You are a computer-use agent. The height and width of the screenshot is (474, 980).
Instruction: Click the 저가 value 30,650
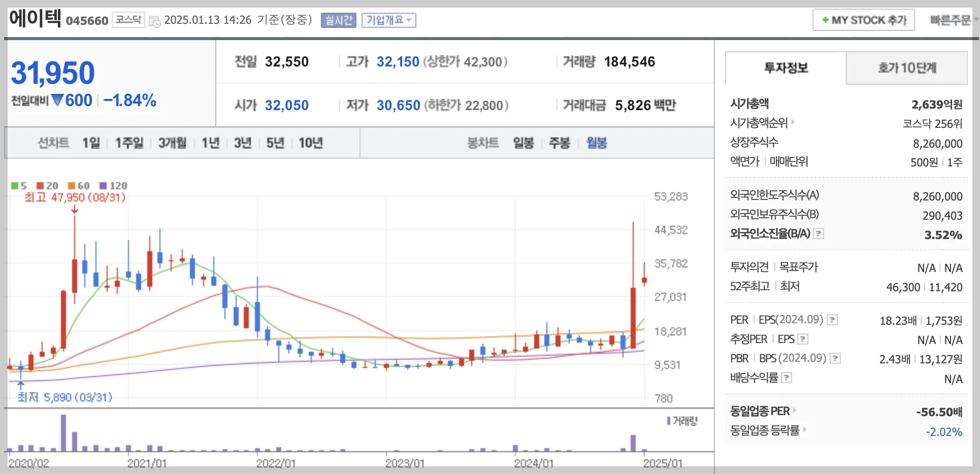coord(399,106)
